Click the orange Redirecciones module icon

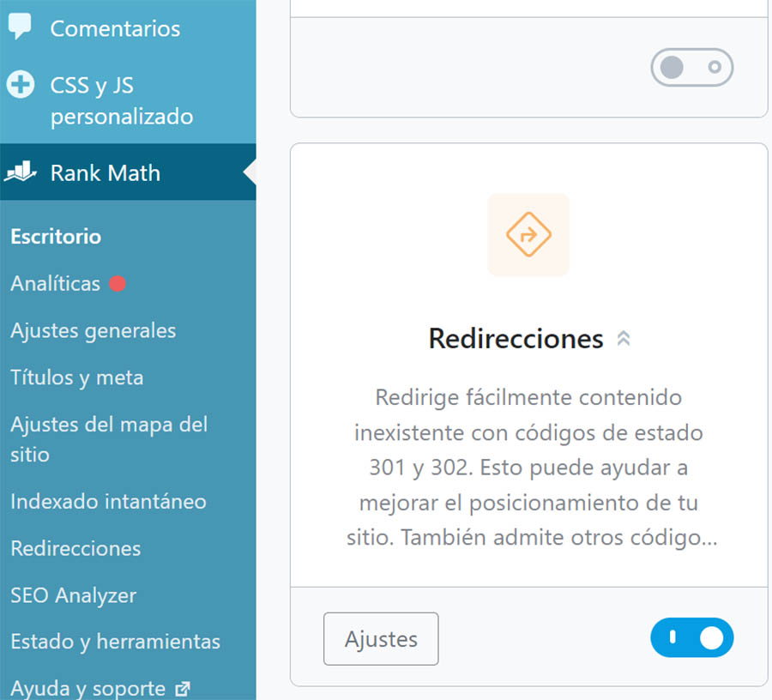[528, 235]
